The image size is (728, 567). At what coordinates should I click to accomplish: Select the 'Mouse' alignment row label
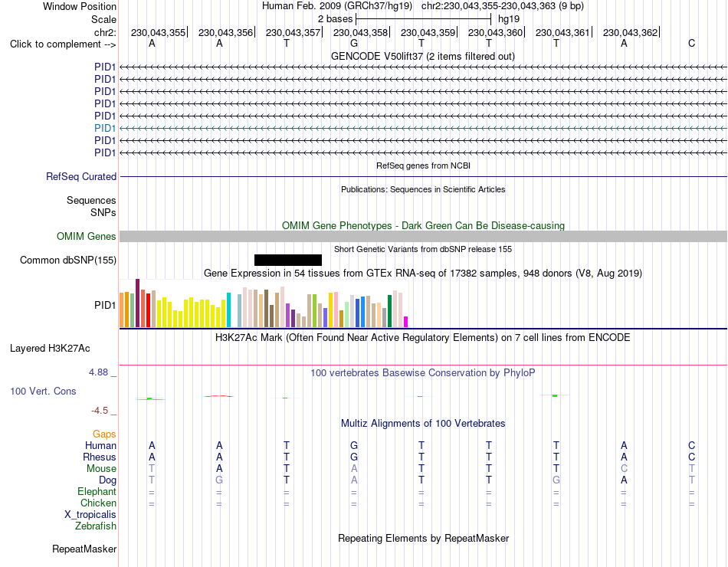click(101, 469)
